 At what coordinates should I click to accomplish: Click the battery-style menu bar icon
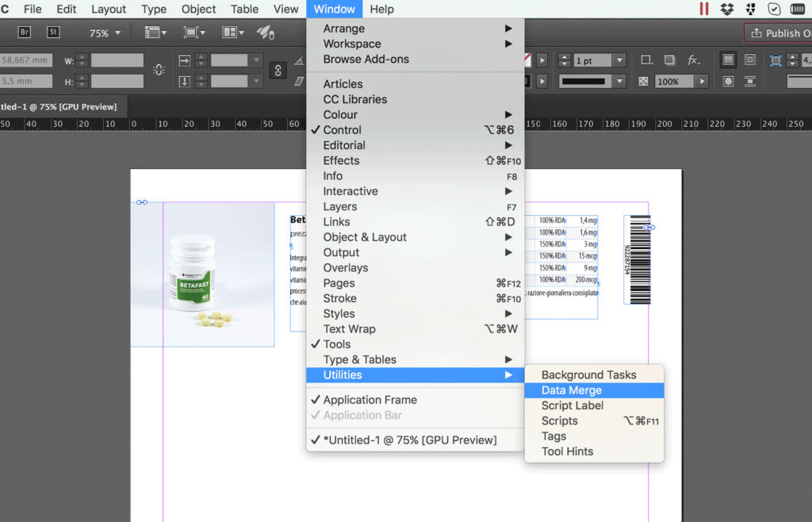click(x=798, y=9)
